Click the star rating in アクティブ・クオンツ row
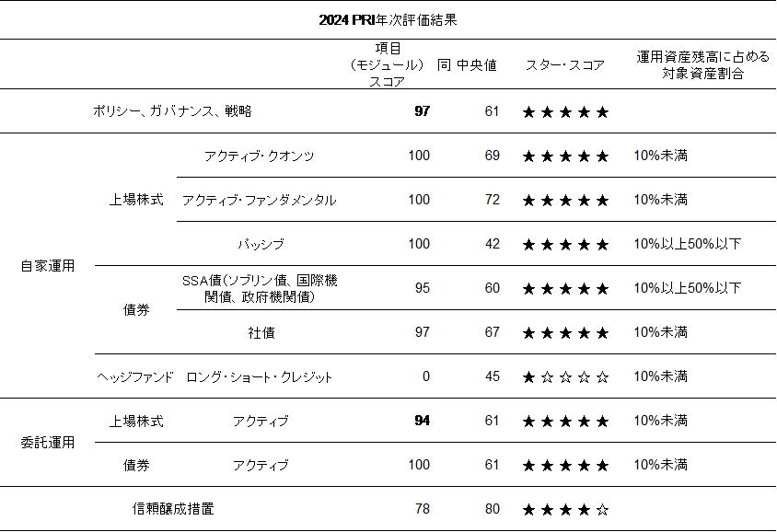Viewport: 777px width, 532px height. [x=565, y=156]
